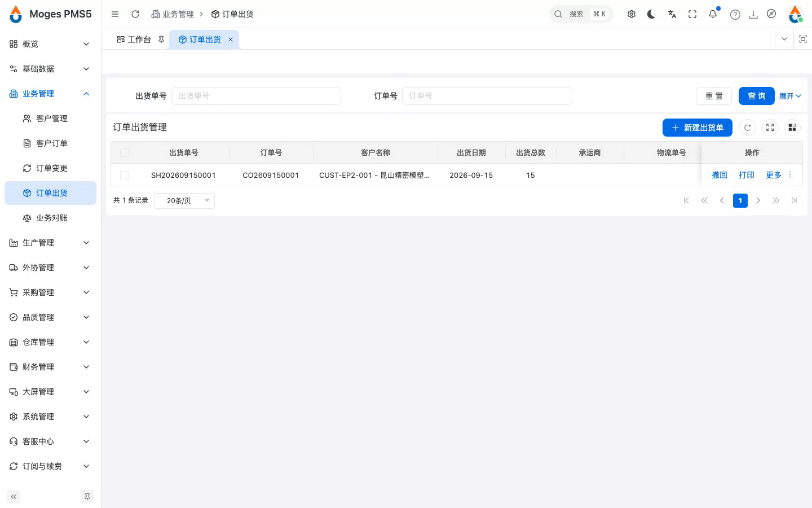Open the help question mark icon
The width and height of the screenshot is (812, 508).
[735, 15]
